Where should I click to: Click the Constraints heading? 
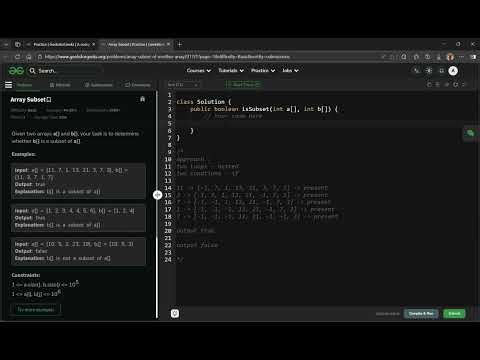(x=26, y=275)
